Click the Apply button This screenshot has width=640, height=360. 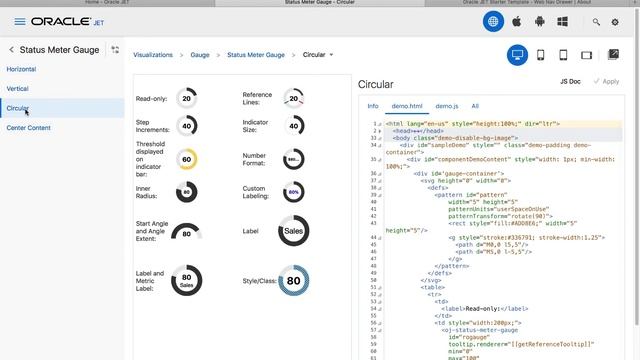tap(606, 82)
